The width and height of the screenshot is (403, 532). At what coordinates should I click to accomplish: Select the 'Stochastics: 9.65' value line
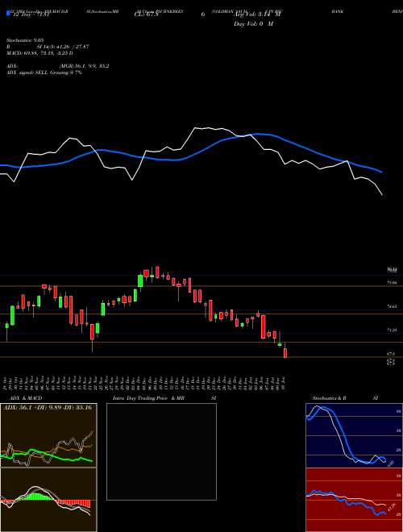[25, 40]
